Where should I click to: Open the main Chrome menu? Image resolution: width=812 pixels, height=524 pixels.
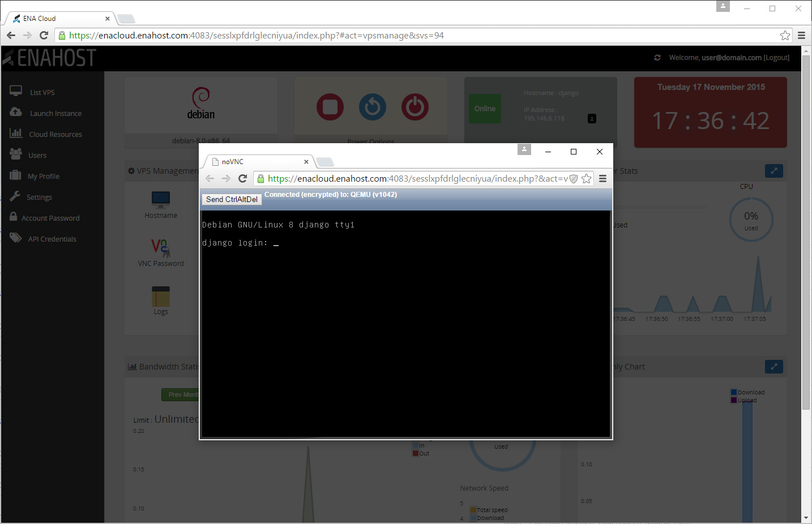(x=801, y=35)
